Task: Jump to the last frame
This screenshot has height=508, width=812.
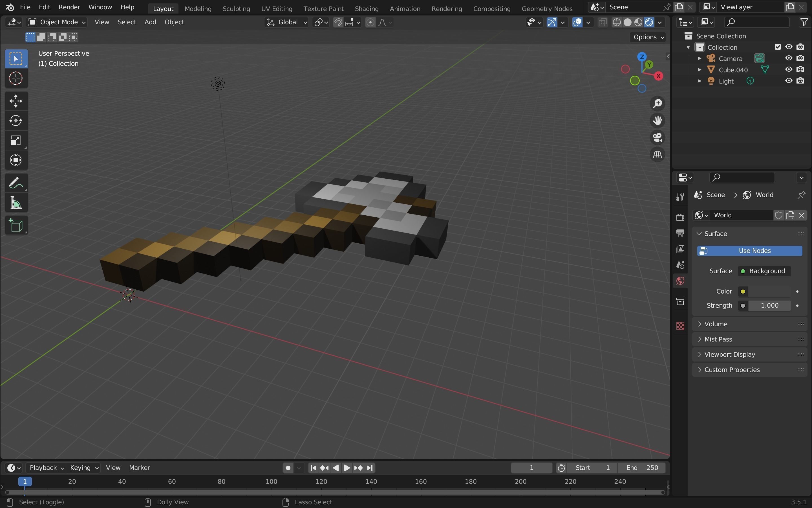Action: click(x=370, y=468)
